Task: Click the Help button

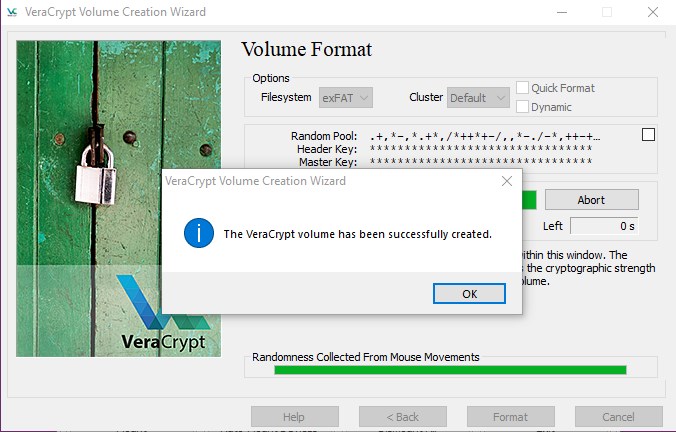Action: (295, 417)
